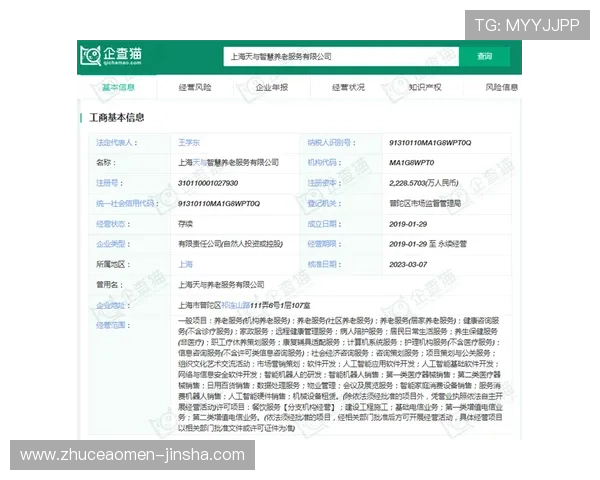The height and width of the screenshot is (480, 600).
Task: Open the 风险信息 tab
Action: (502, 87)
